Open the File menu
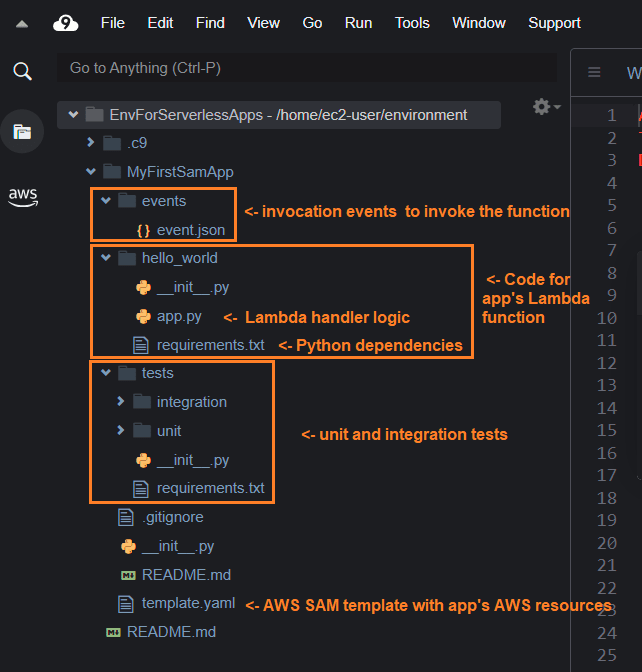The height and width of the screenshot is (672, 642). click(113, 23)
